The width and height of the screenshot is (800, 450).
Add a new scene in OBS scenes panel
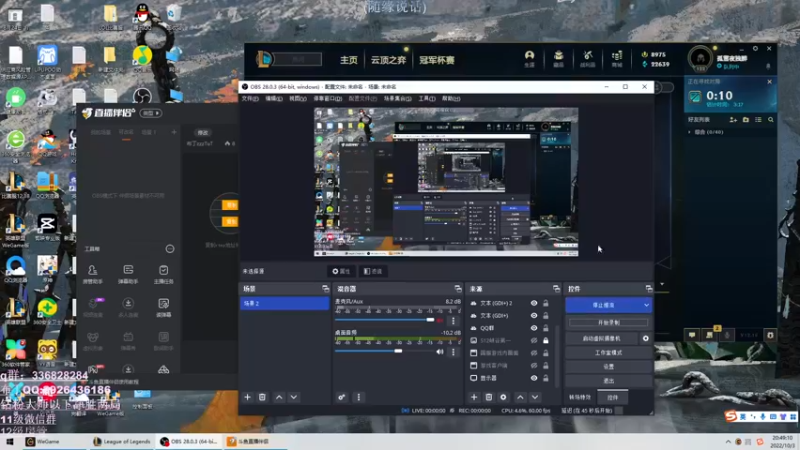[247, 397]
